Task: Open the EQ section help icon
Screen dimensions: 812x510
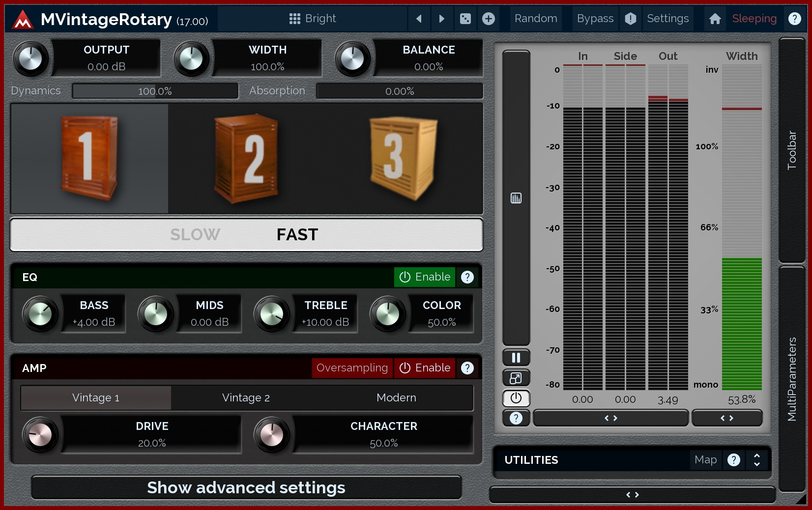Action: (x=467, y=277)
